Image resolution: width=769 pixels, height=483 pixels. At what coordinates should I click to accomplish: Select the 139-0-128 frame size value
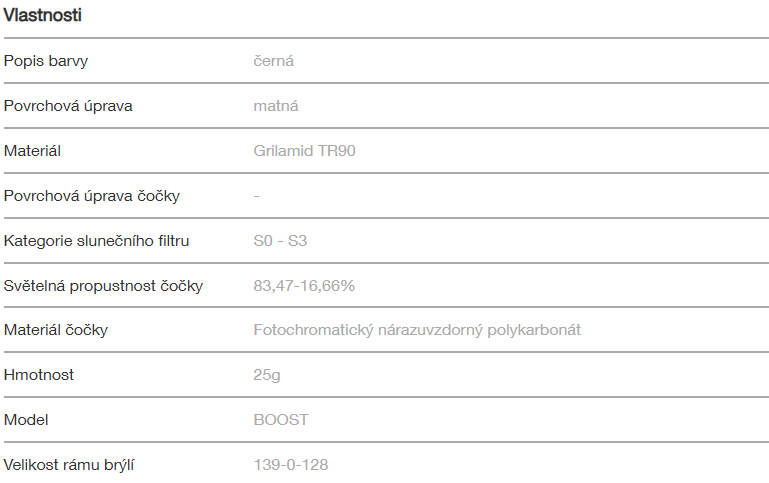tap(291, 465)
